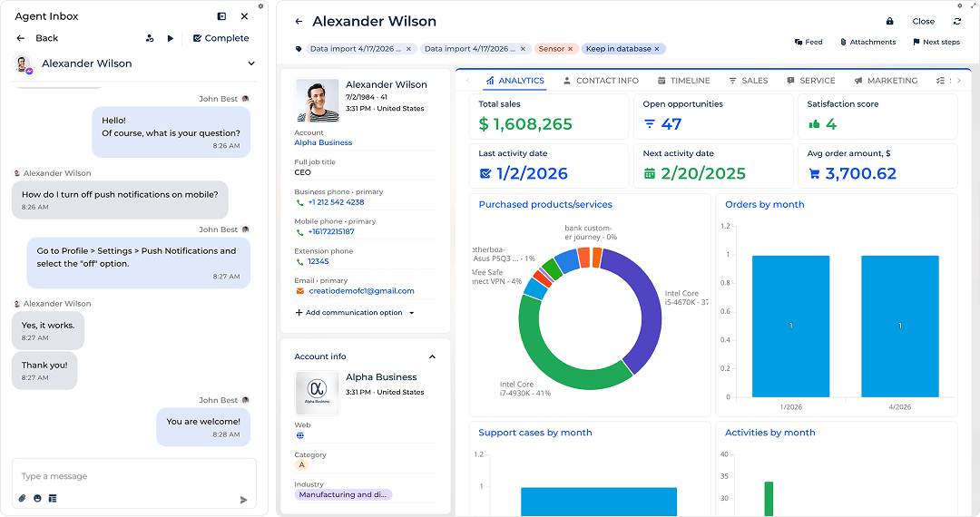
Task: Click the Web globe icon
Action: (300, 435)
